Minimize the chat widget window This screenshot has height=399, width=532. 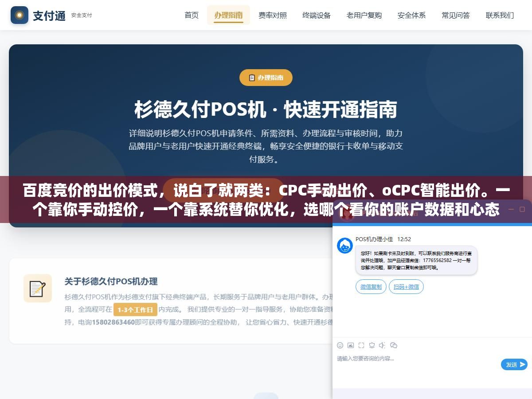pos(511,209)
